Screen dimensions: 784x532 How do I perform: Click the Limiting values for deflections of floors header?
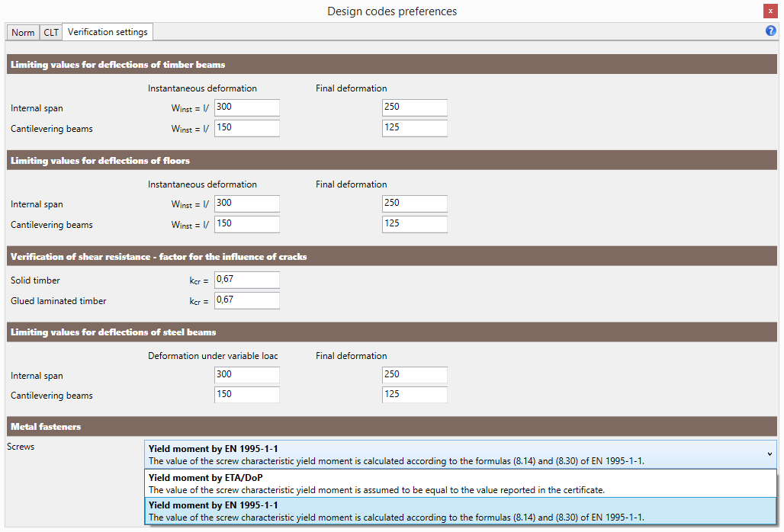point(392,160)
